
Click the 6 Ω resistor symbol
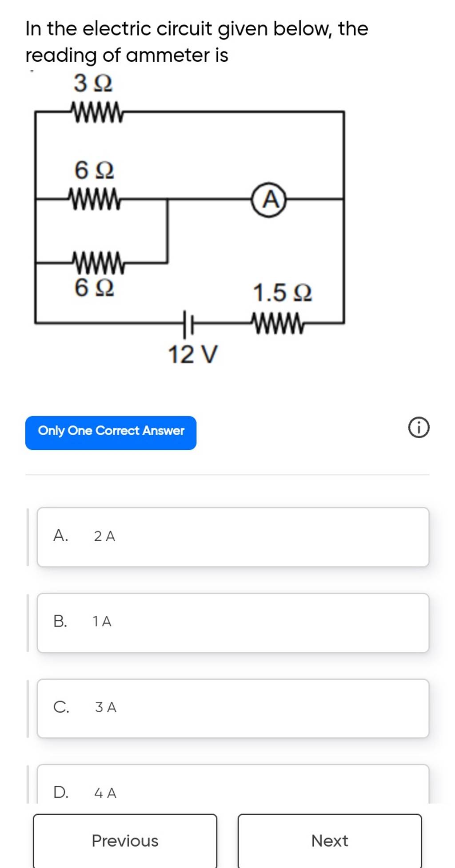coord(95,198)
